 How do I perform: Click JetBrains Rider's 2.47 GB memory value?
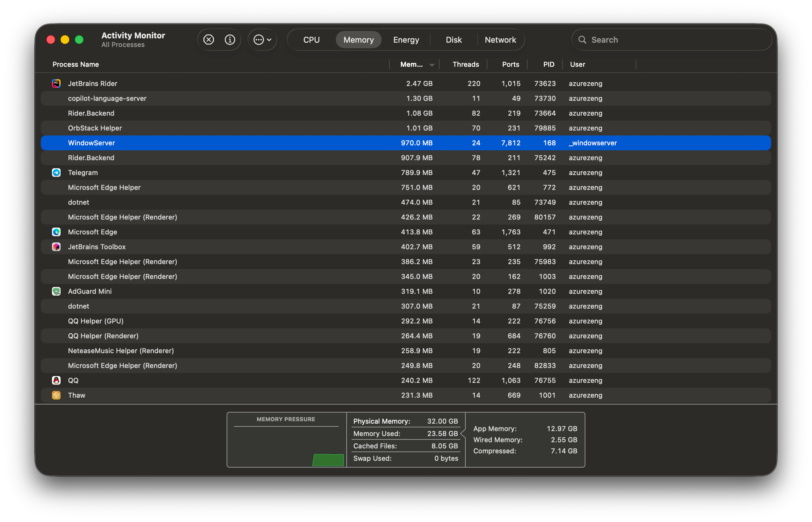[x=419, y=83]
